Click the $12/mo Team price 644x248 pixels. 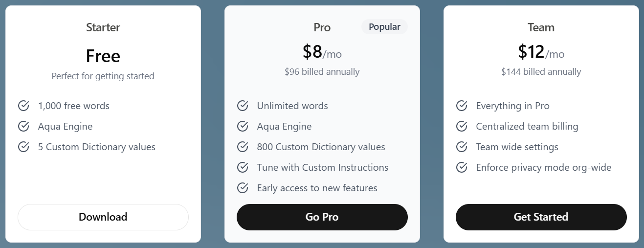click(x=541, y=51)
